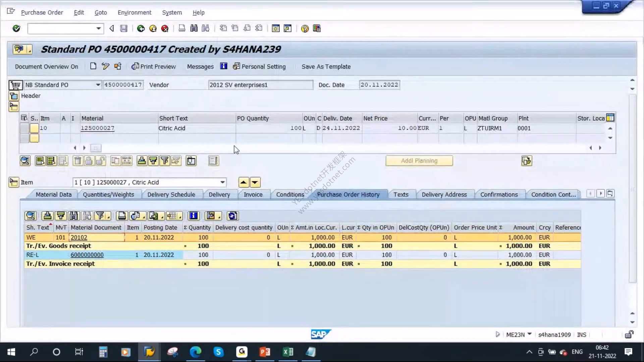Click the green checkmark Enter icon

tap(16, 28)
